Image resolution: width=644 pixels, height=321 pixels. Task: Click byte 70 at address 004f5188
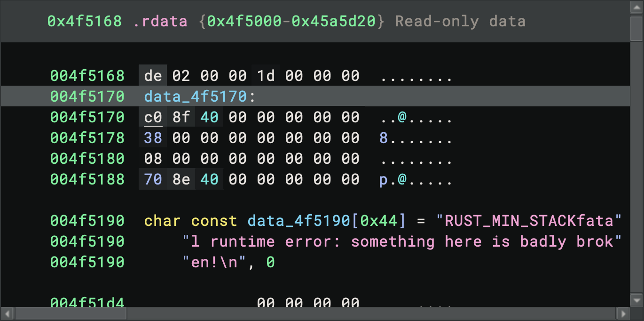[x=153, y=179]
